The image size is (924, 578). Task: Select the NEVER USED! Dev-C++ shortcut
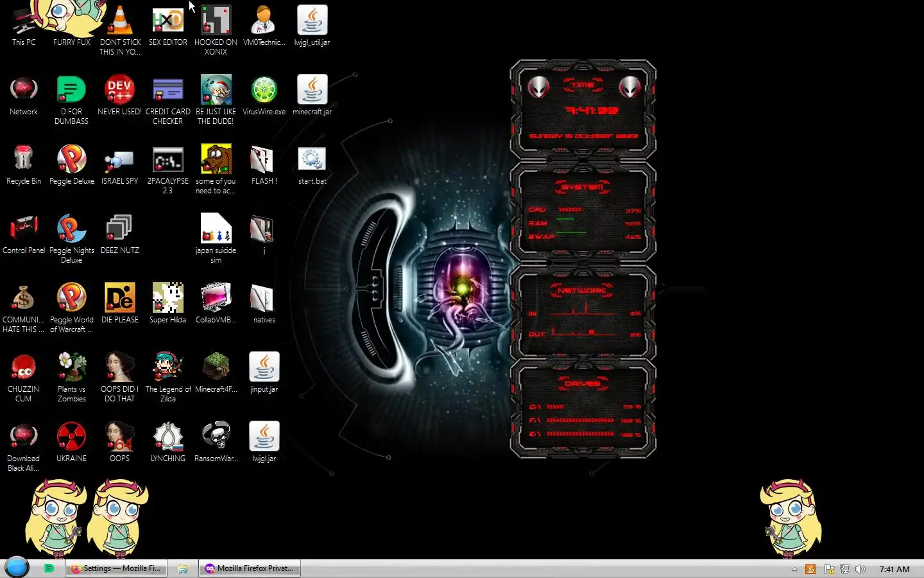click(x=120, y=95)
